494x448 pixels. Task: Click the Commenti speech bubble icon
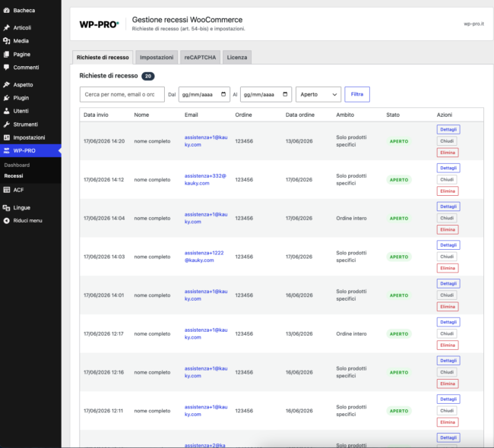pyautogui.click(x=6, y=68)
